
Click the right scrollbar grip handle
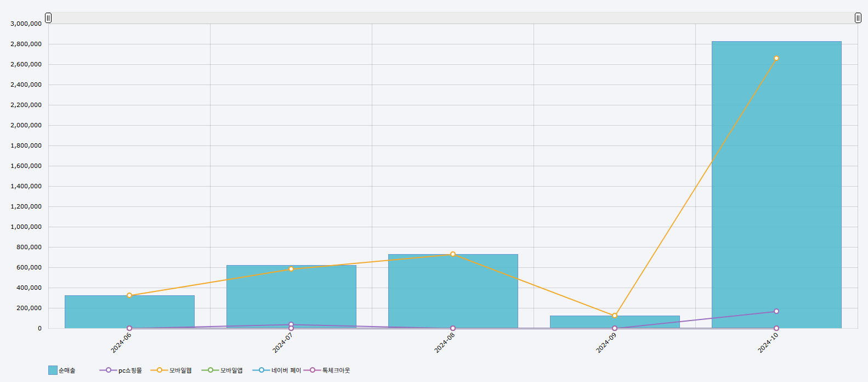[x=858, y=18]
